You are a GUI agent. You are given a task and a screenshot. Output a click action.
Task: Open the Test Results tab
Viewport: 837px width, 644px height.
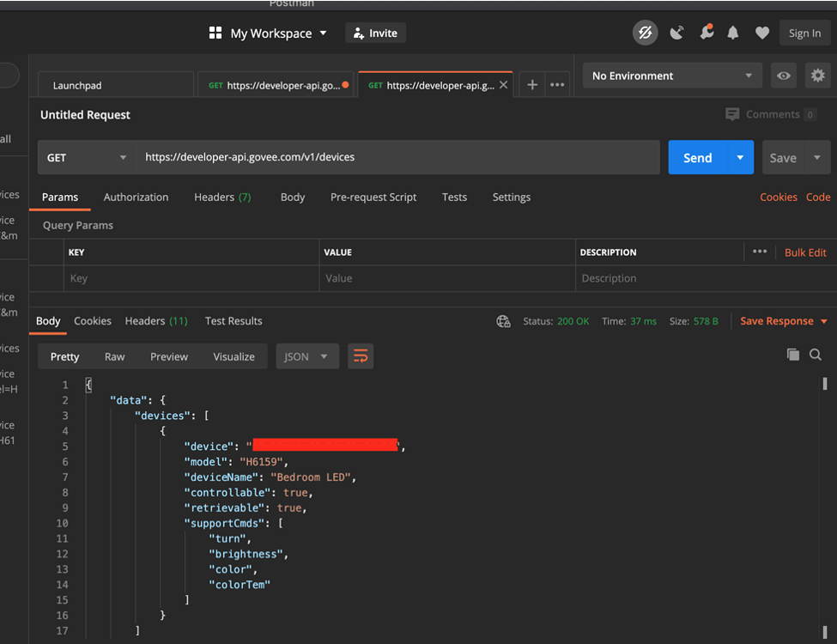click(x=233, y=320)
